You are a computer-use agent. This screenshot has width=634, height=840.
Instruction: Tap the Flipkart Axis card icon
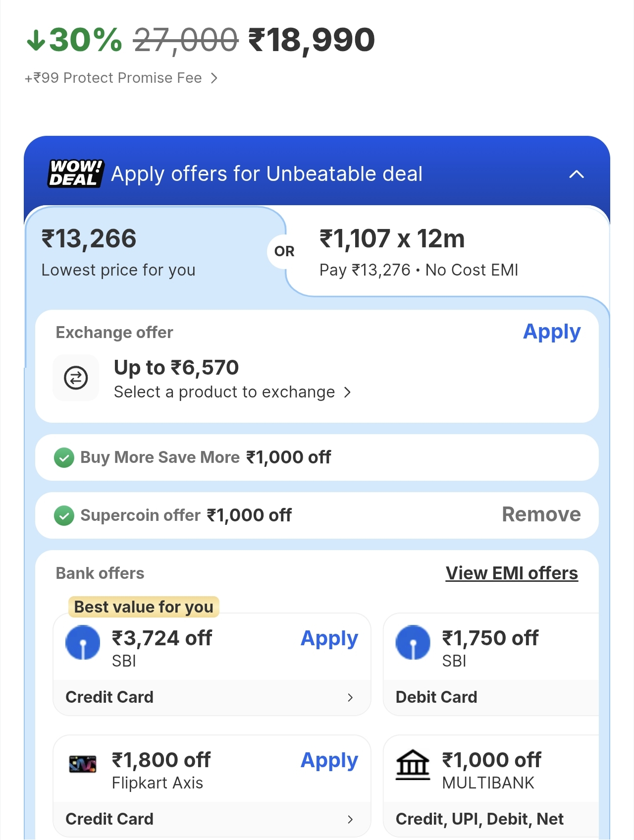coord(83,764)
